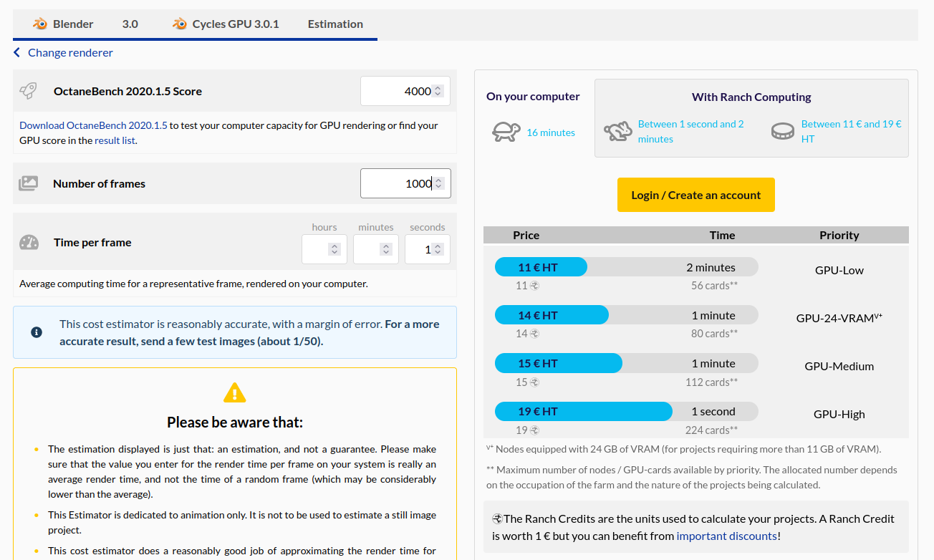Screen dimensions: 934x560
Task: Click the '112 cards**' text
Action: tap(712, 382)
